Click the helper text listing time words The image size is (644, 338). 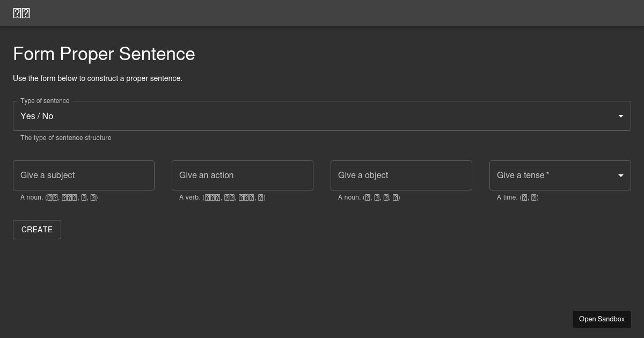click(518, 197)
